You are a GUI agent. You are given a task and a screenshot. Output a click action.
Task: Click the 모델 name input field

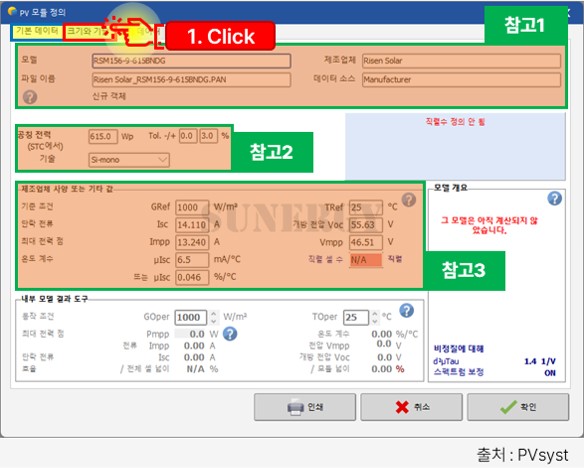pyautogui.click(x=191, y=61)
